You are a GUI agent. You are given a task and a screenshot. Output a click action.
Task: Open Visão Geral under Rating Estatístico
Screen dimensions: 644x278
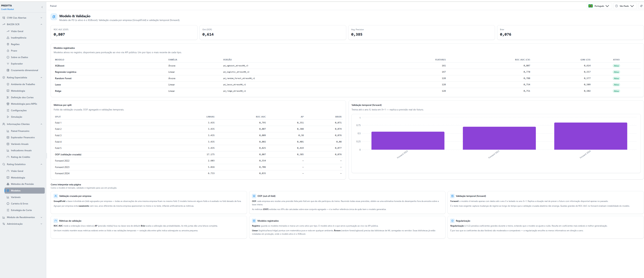coord(24,171)
